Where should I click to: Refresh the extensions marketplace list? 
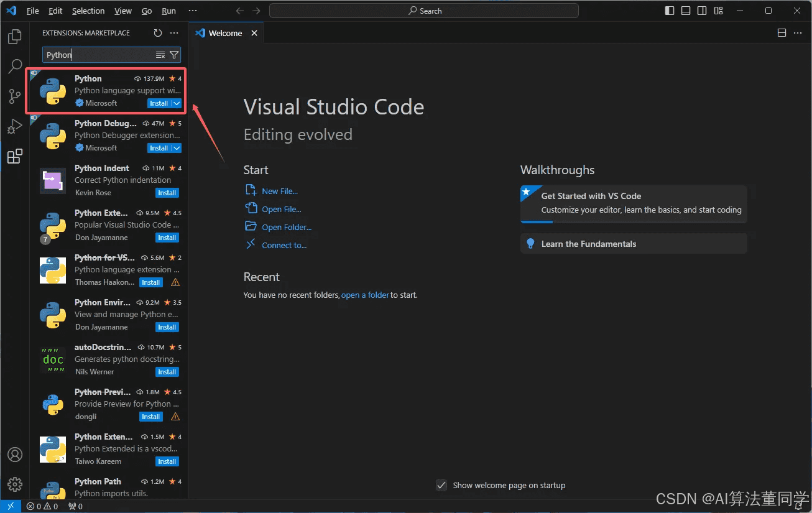[x=158, y=33]
